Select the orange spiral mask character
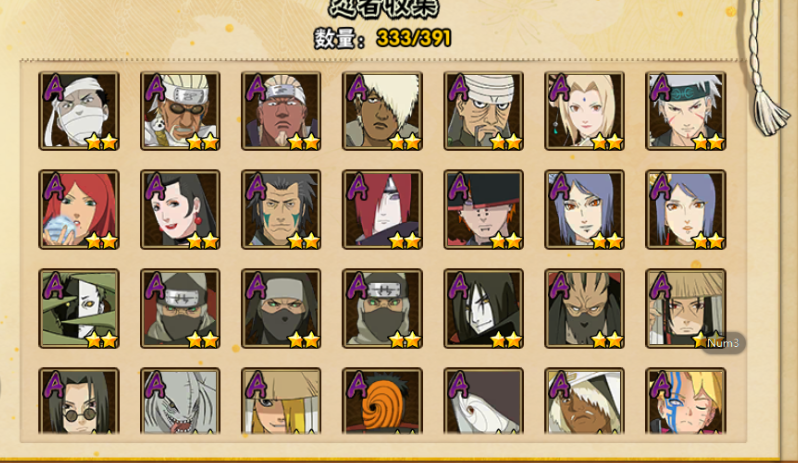 [x=382, y=401]
